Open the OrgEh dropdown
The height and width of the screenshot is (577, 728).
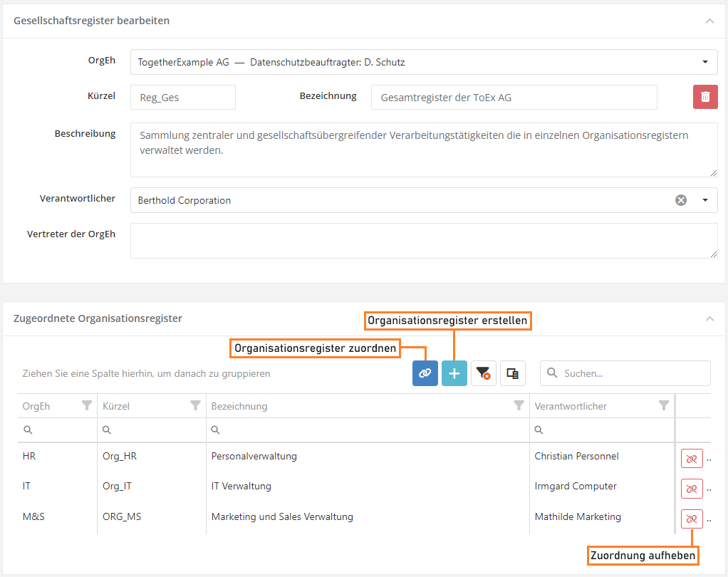[x=704, y=62]
